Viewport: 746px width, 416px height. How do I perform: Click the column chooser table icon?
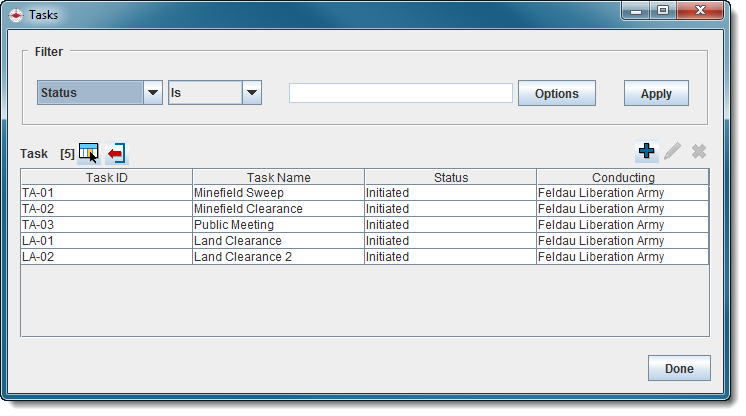click(89, 153)
